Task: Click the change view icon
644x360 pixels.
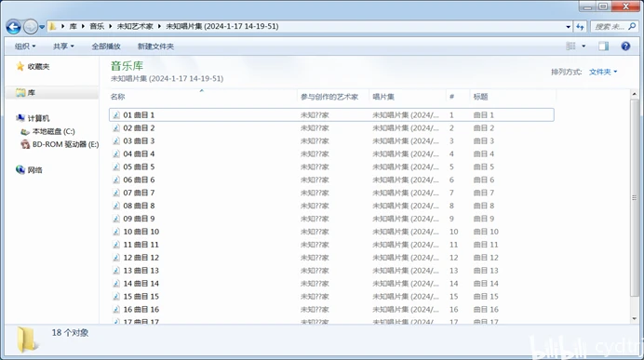Action: [x=570, y=46]
